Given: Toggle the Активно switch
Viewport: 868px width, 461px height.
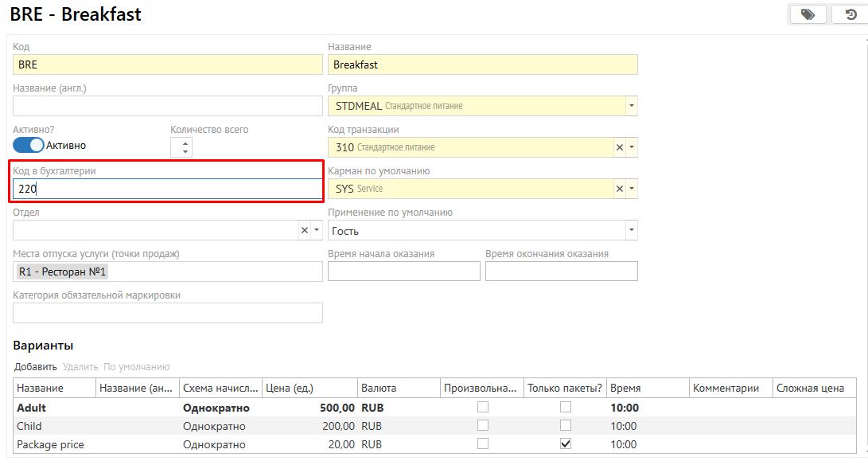Looking at the screenshot, I should coord(29,145).
